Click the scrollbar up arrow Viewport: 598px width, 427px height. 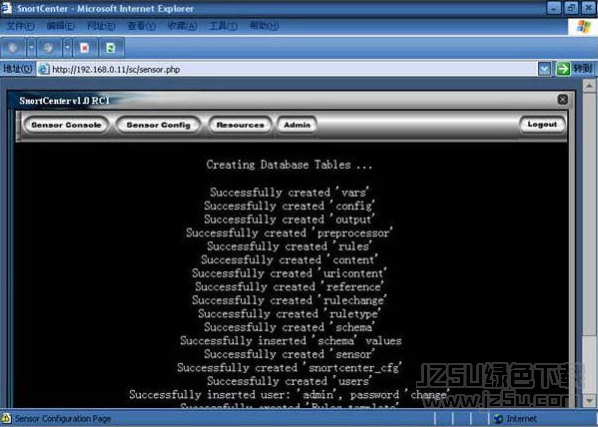click(589, 86)
